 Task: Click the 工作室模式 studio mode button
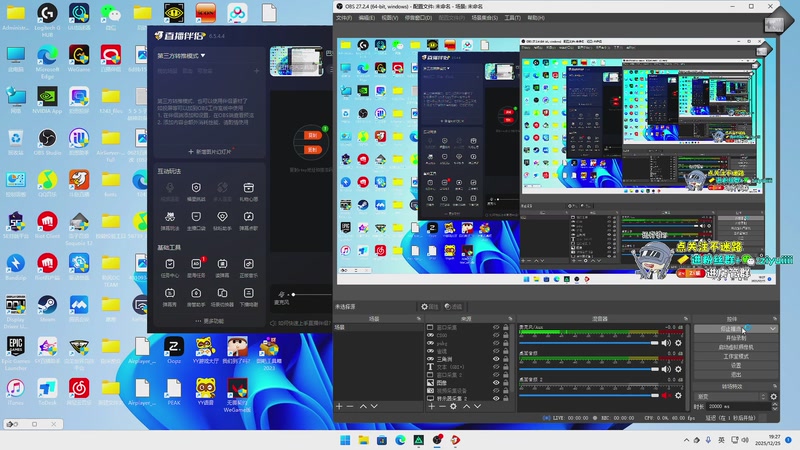(736, 356)
